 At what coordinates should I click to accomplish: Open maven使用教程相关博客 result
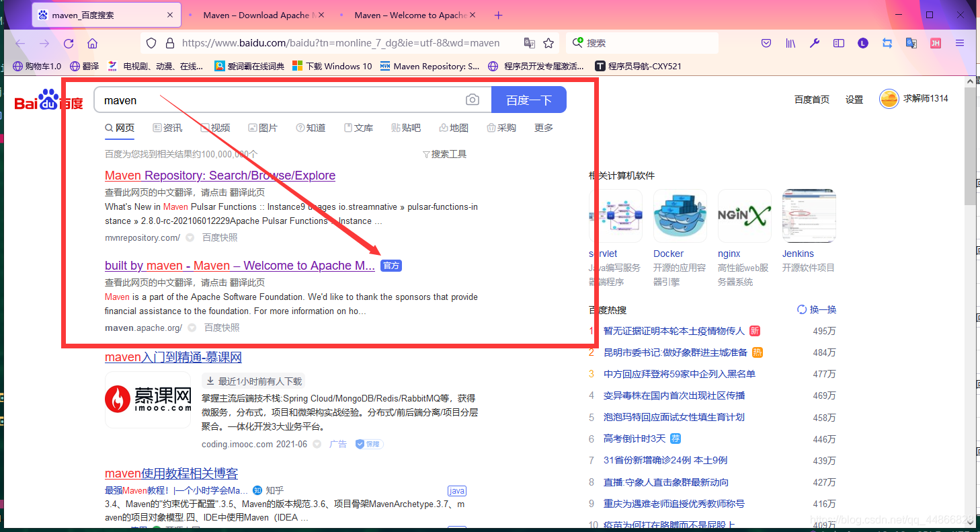(171, 473)
